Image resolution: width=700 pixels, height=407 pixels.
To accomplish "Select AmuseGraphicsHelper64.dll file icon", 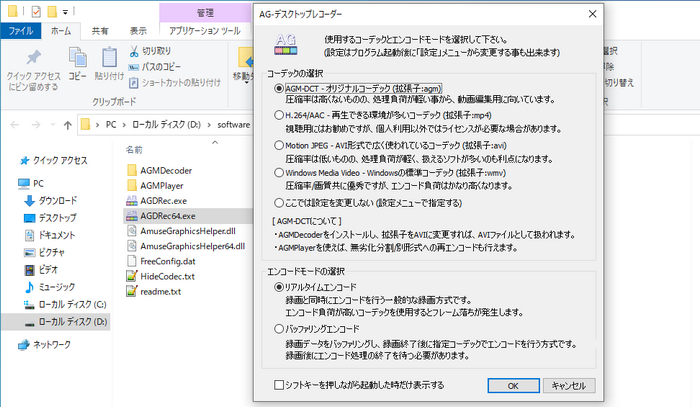I will pyautogui.click(x=132, y=246).
